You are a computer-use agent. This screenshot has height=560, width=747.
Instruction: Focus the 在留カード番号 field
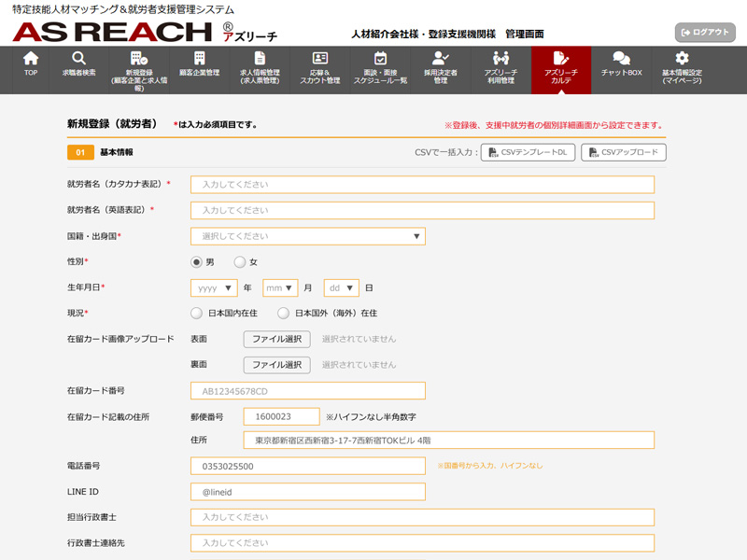pyautogui.click(x=308, y=391)
